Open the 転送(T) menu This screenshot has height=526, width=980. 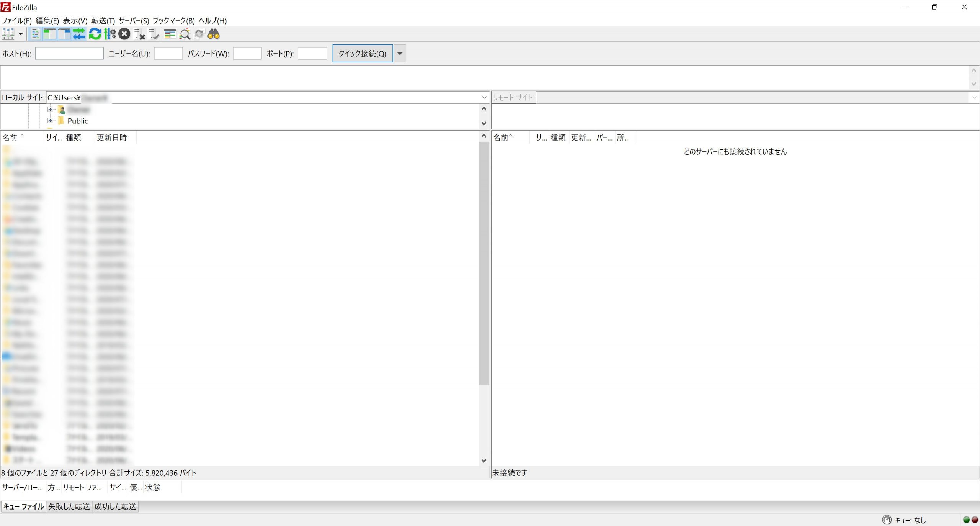103,21
